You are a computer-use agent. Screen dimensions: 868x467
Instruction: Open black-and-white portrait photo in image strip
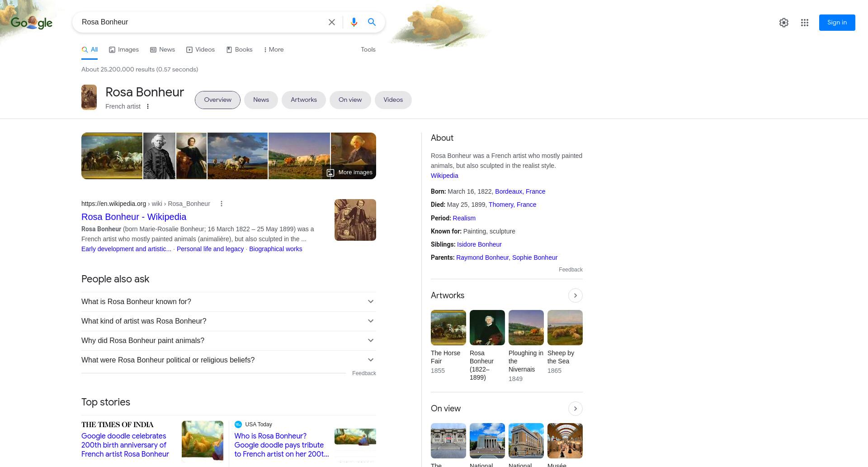pyautogui.click(x=159, y=156)
